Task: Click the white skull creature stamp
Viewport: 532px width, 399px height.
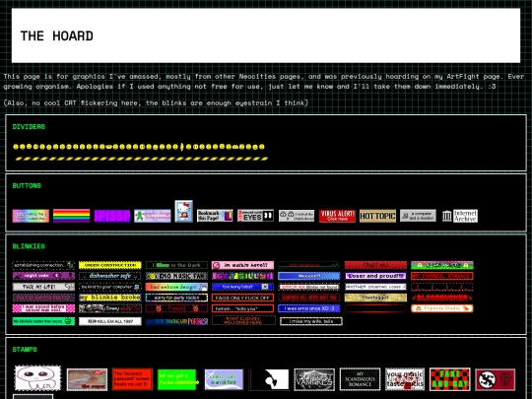Action: point(38,378)
